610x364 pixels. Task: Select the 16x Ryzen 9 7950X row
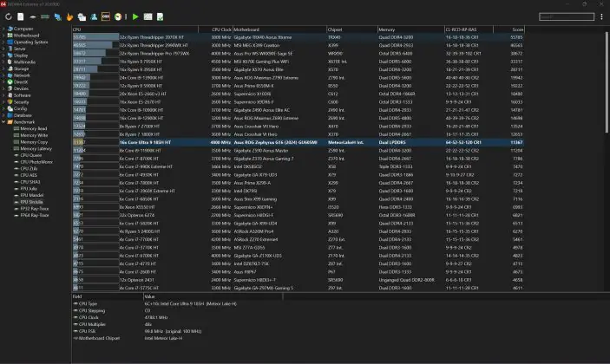point(298,62)
